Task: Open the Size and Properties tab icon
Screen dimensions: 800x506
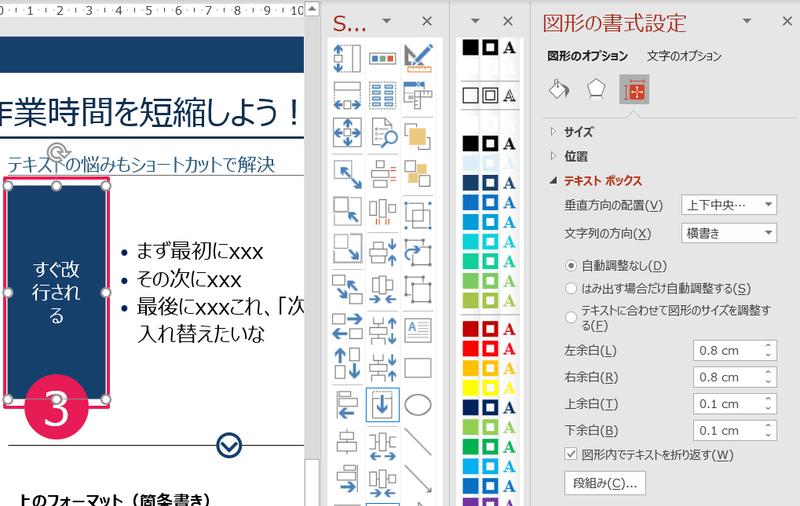Action: [x=634, y=89]
